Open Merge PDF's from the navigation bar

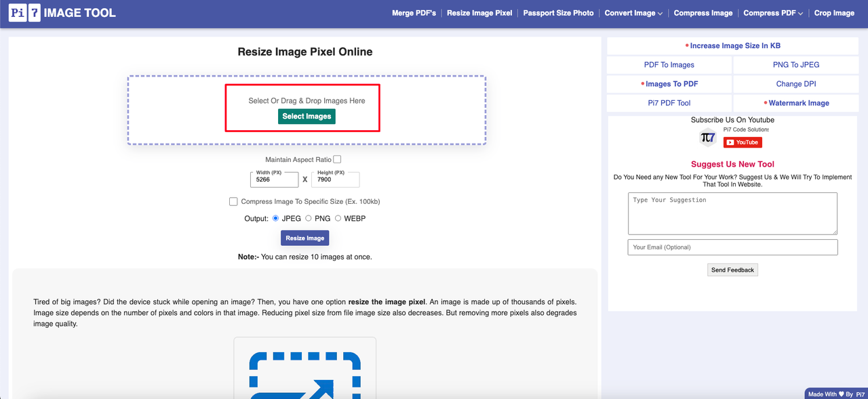coord(414,13)
